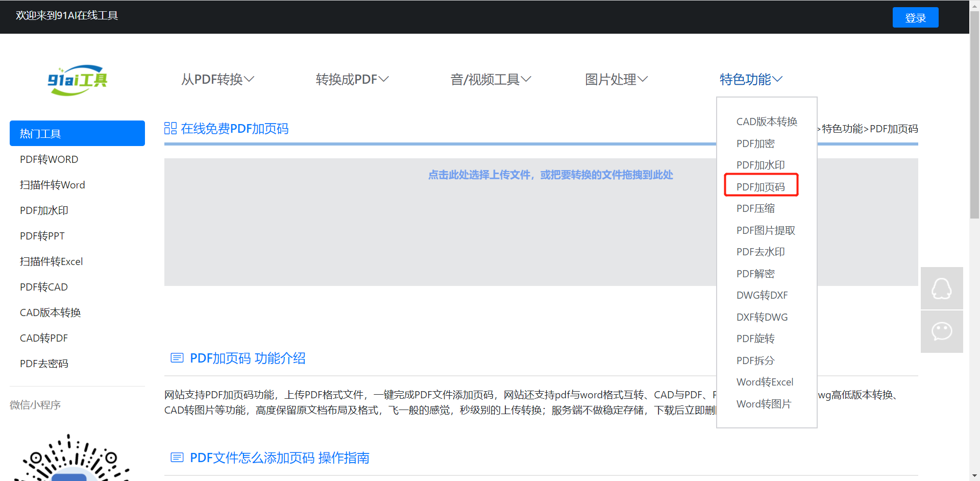Open the 图片处理 dropdown
Image resolution: width=980 pixels, height=481 pixels.
point(616,79)
